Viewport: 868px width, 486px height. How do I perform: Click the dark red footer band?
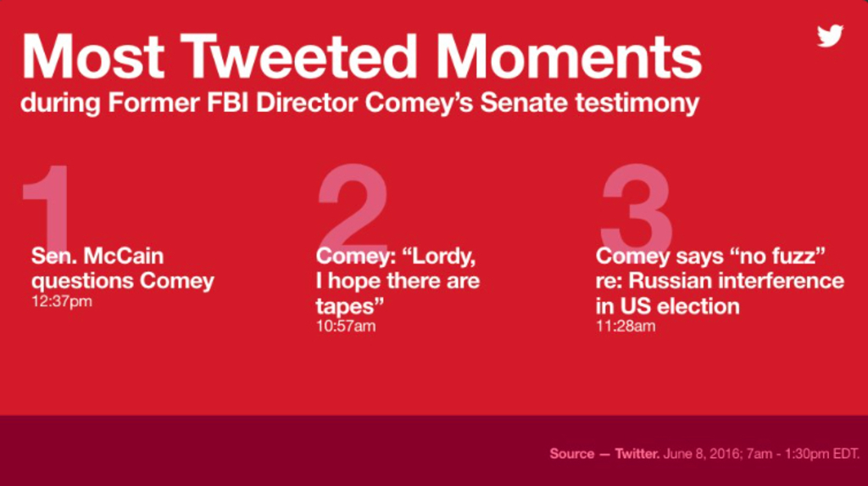pyautogui.click(x=434, y=450)
